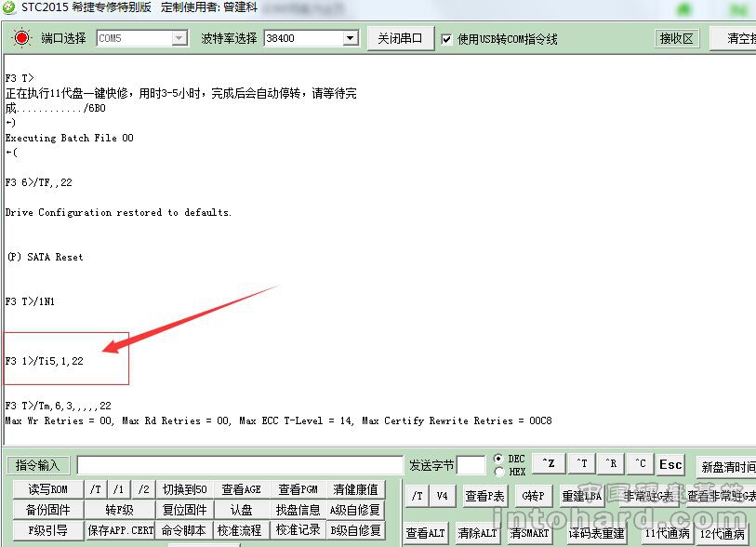
Task: Click the 11代通病 button
Action: click(x=667, y=533)
